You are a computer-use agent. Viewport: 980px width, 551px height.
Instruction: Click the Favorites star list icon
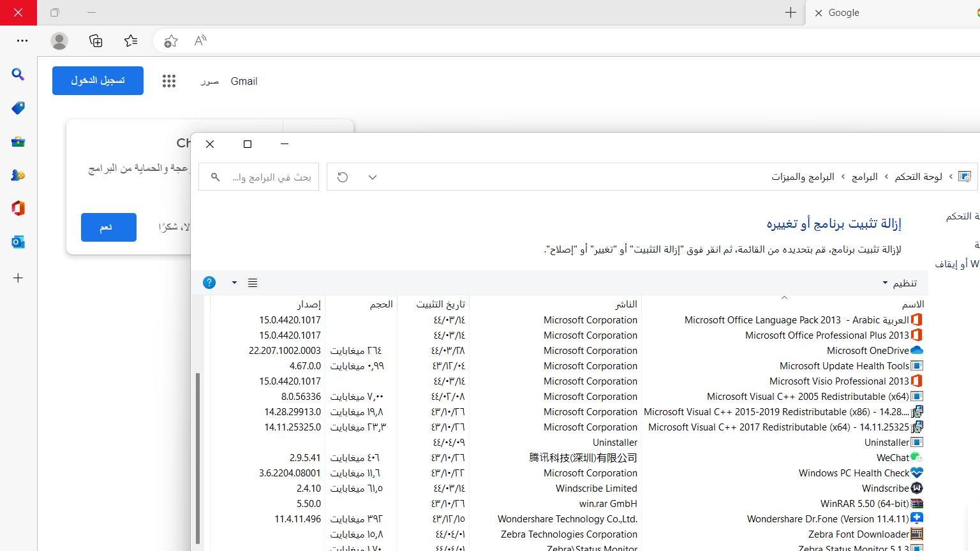(131, 41)
